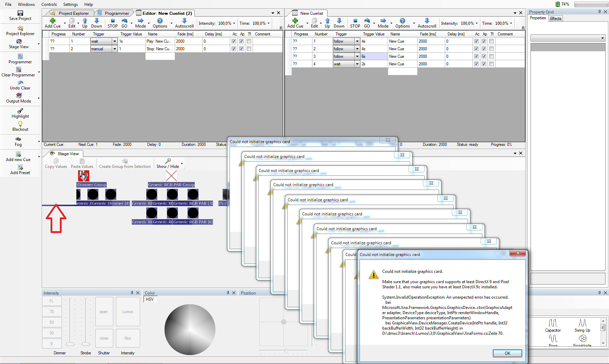Open the trigger dropdown for Editor cue 2
The height and width of the screenshot is (364, 609).
(115, 49)
